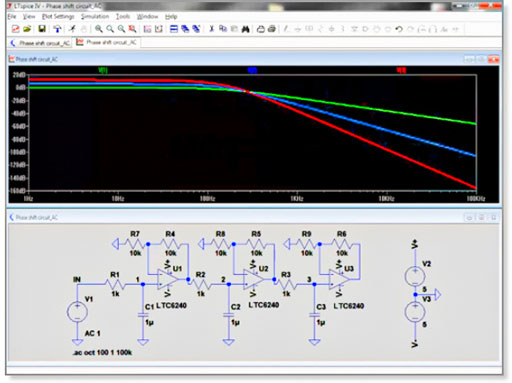Select op-amp U3 in schematic
The image size is (512, 383).
pyautogui.click(x=339, y=279)
